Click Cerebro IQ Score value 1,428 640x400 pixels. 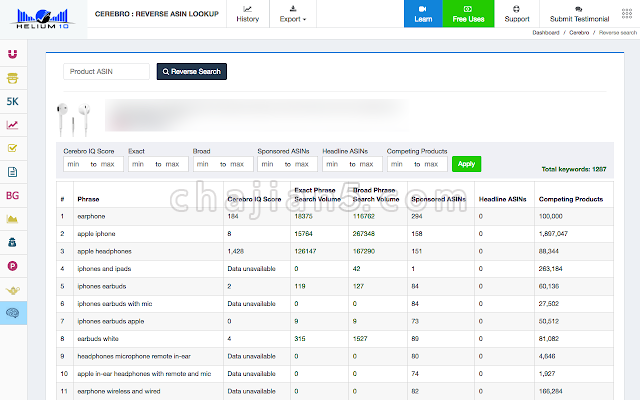236,251
